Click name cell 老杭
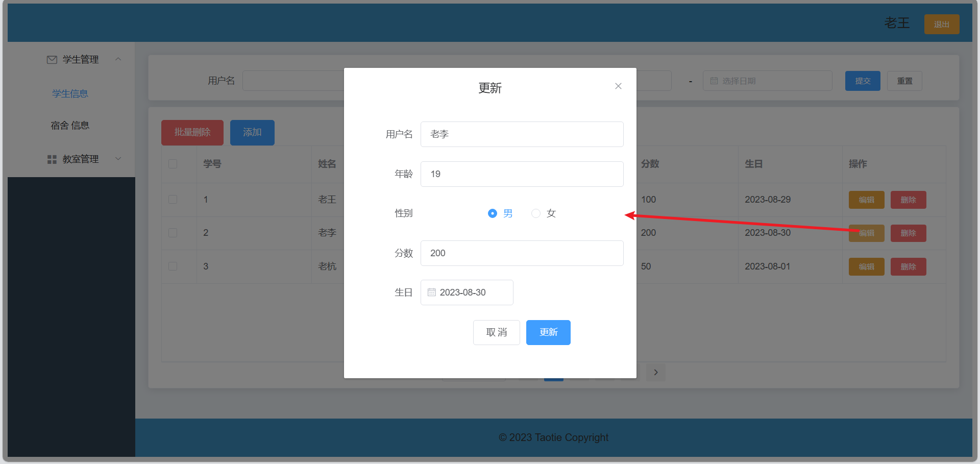980x464 pixels. tap(327, 266)
